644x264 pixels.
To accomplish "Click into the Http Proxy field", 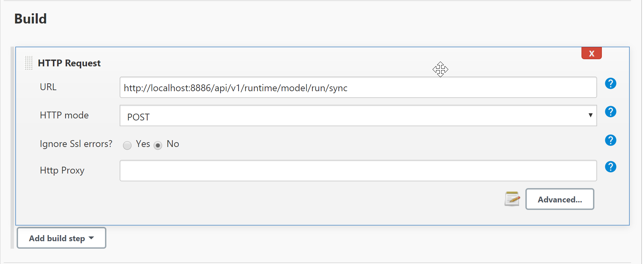I will pos(358,171).
